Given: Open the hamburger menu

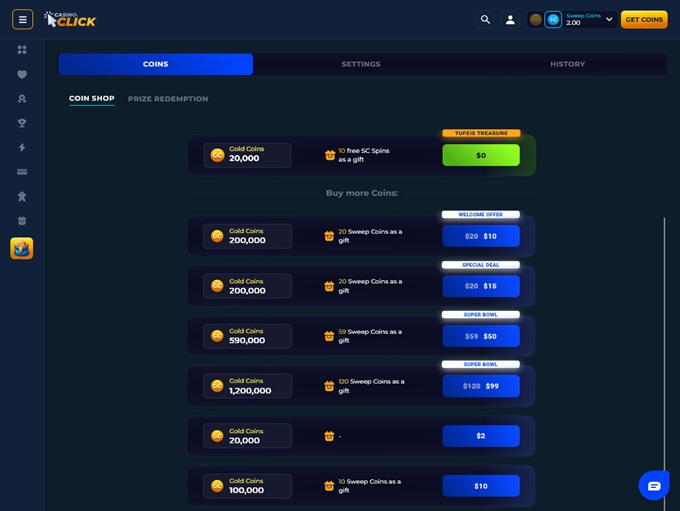Looking at the screenshot, I should click(x=22, y=19).
